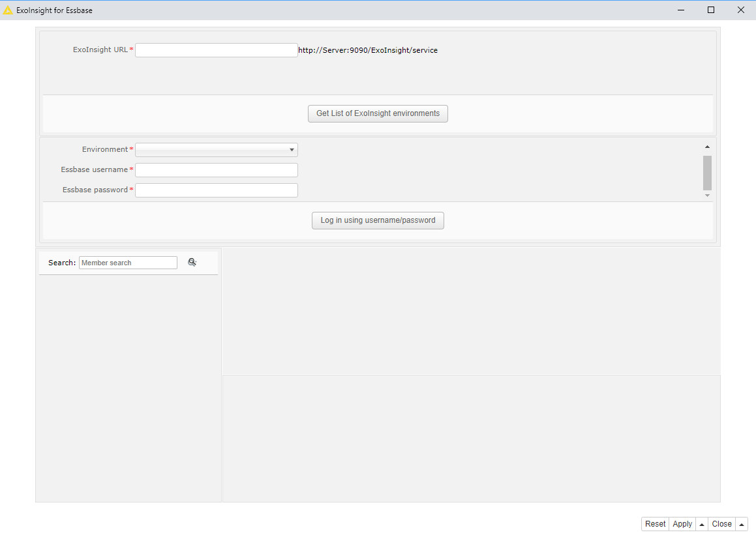Click the Search: label
The image size is (756, 539).
[x=62, y=263]
